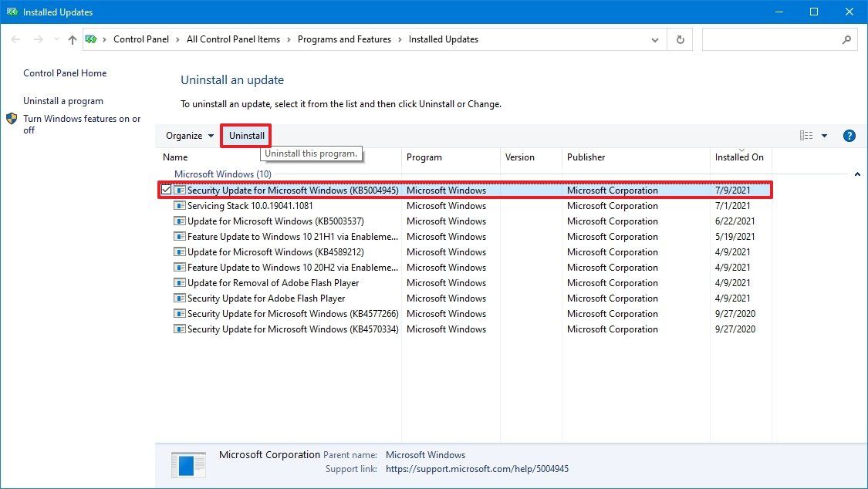The width and height of the screenshot is (868, 489).
Task: Select Installed Updates breadcrumb
Action: tap(444, 39)
